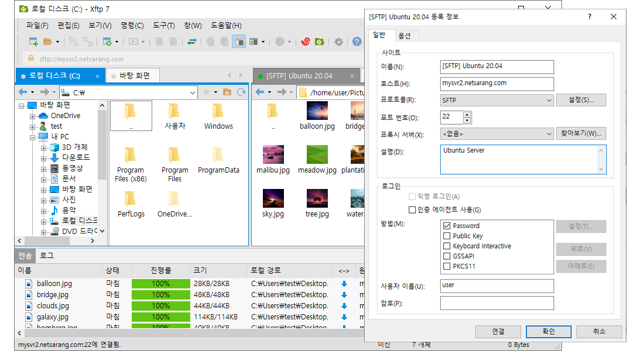Click the Windows folder in the local pane
Image resolution: width=644 pixels, height=351 pixels.
coord(218,116)
